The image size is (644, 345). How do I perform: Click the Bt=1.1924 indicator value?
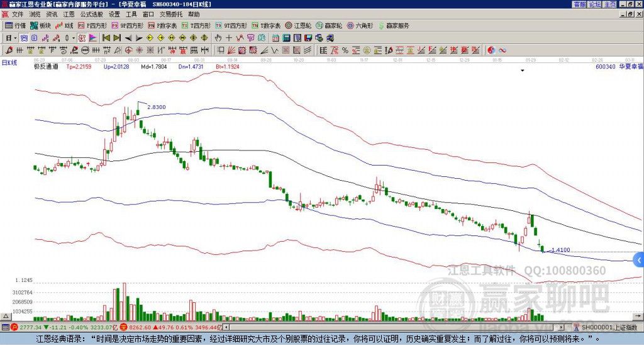pos(227,67)
